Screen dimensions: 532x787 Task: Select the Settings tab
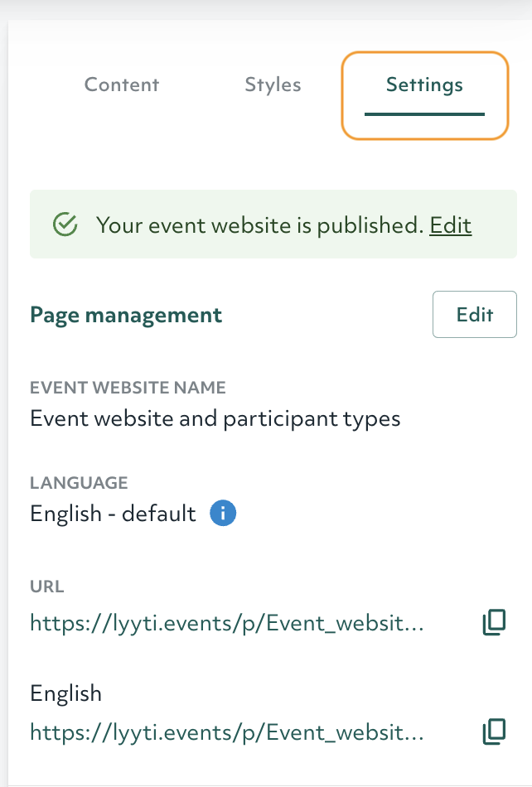click(x=424, y=84)
